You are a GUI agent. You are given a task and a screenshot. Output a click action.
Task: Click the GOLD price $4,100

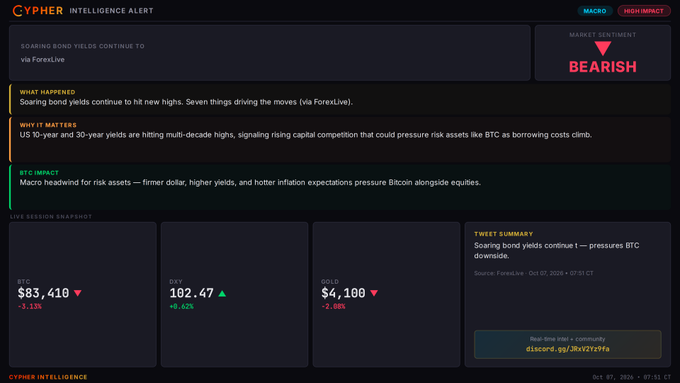pyautogui.click(x=343, y=293)
